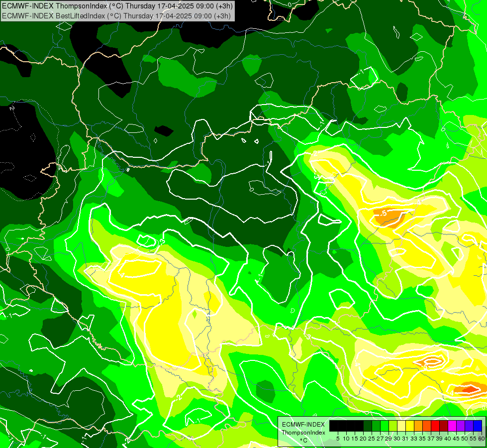Select the bright green legend swatch for 27-29
Screen dimensions: 487x448
(x=385, y=426)
